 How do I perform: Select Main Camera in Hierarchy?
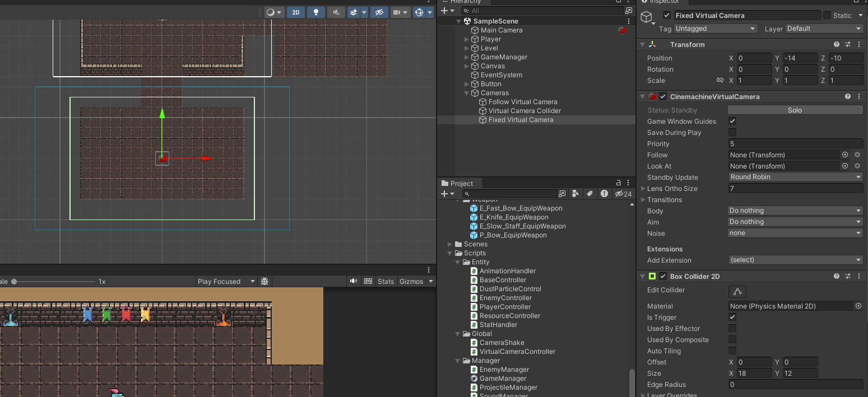click(502, 30)
